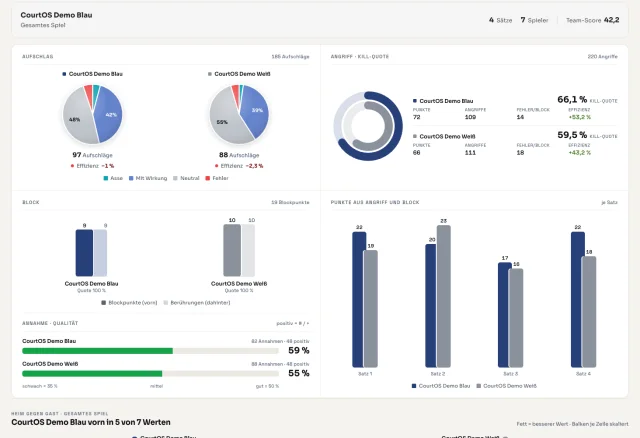
Task: Click the 72 Punkte value for Blau
Action: 416,117
